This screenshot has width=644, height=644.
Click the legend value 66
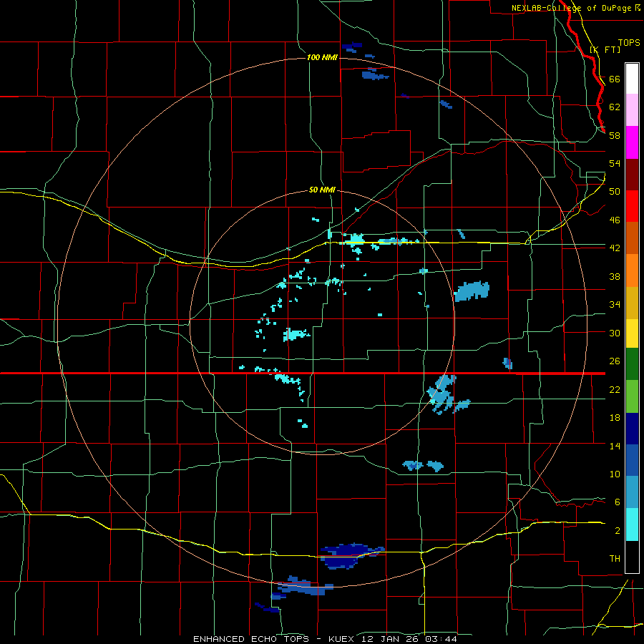point(615,79)
